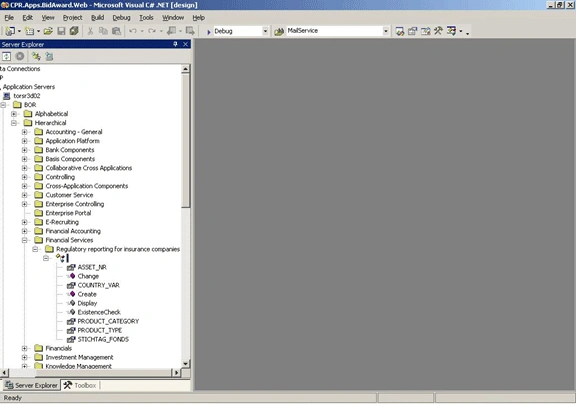
Task: Expand the Investment Management node
Action: [25, 357]
